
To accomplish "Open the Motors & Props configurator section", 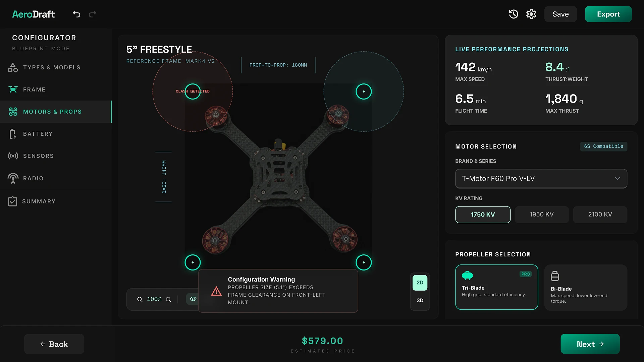I will (x=52, y=111).
